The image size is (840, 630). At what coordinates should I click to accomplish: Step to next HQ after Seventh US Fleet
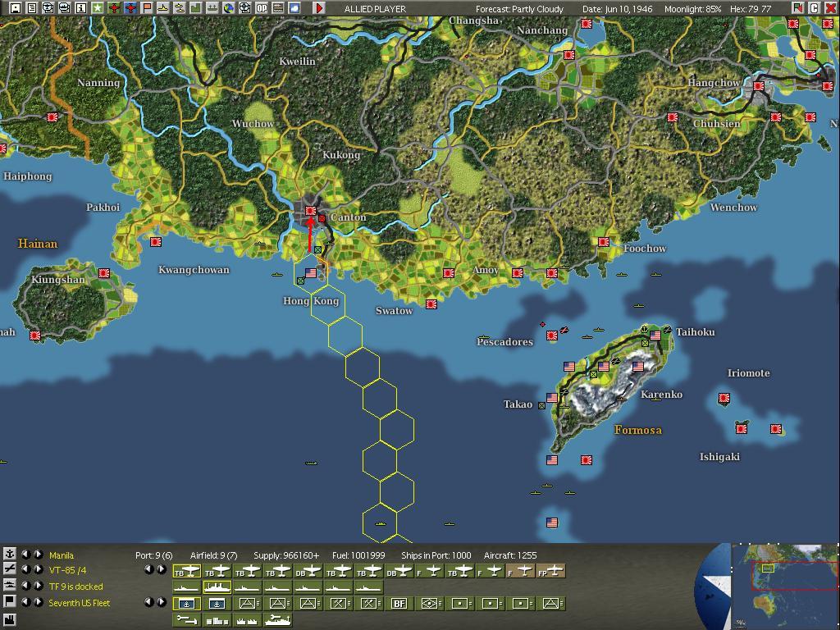(38, 601)
